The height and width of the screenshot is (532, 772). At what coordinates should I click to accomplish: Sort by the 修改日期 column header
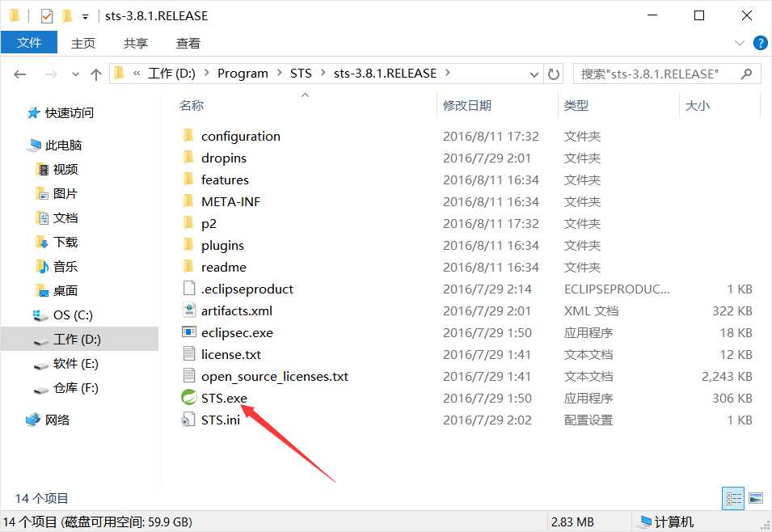[x=467, y=105]
